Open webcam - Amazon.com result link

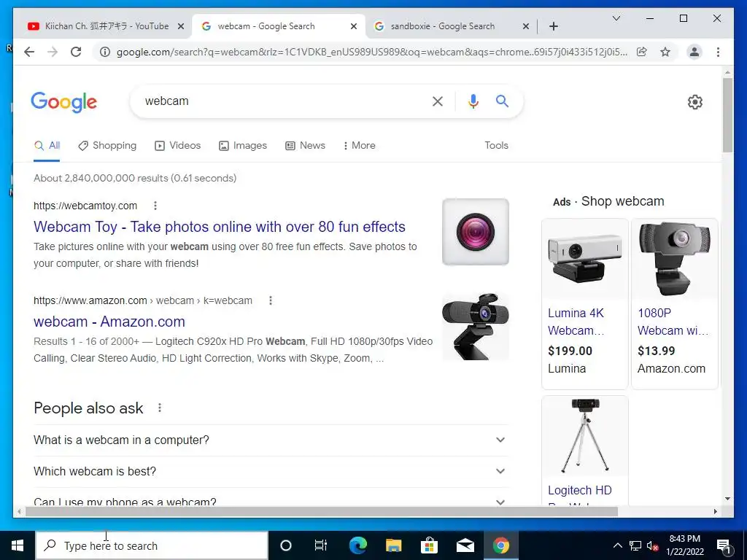coord(109,322)
